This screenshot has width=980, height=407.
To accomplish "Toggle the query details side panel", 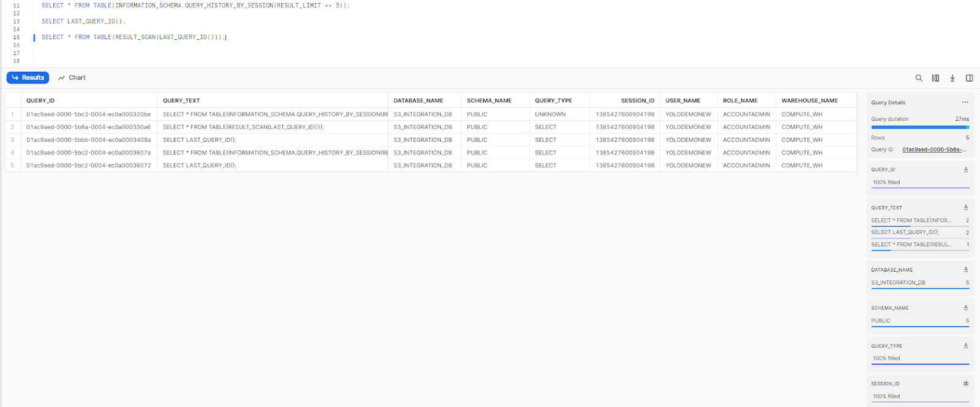I will (969, 78).
